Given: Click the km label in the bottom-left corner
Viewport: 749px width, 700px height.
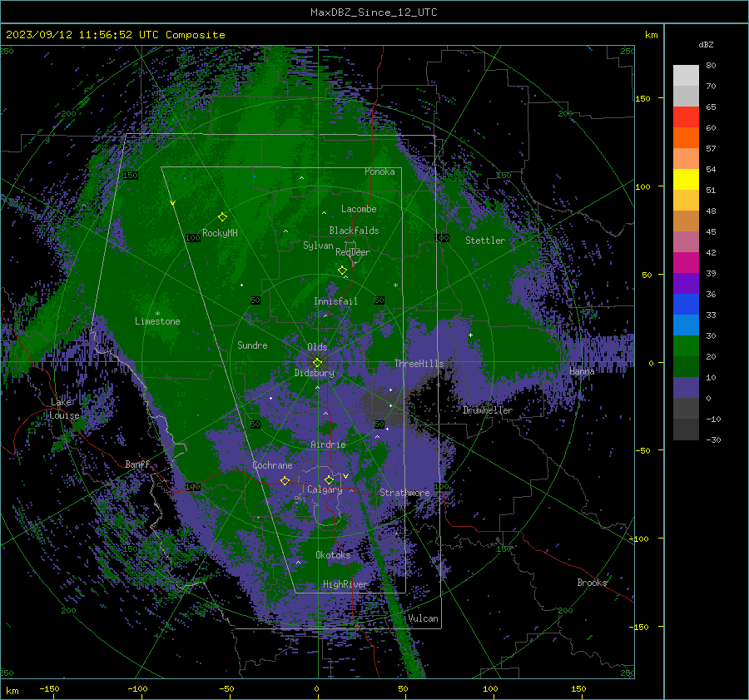Looking at the screenshot, I should pyautogui.click(x=12, y=691).
